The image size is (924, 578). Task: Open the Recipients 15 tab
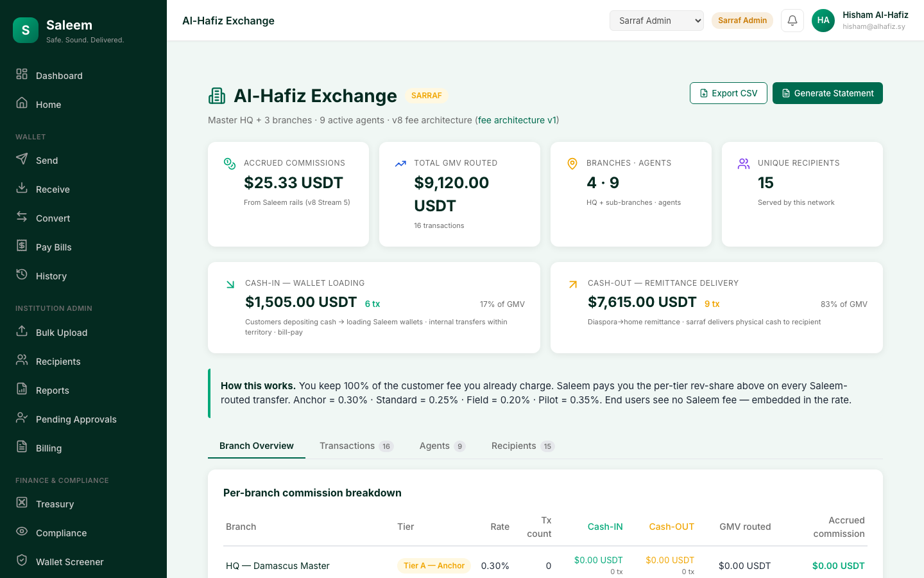coord(523,446)
